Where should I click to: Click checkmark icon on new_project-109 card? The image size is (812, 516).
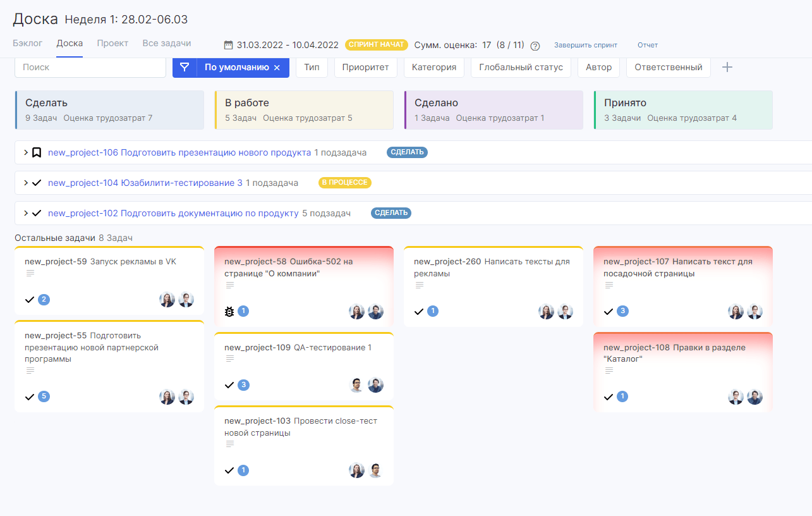coord(229,384)
